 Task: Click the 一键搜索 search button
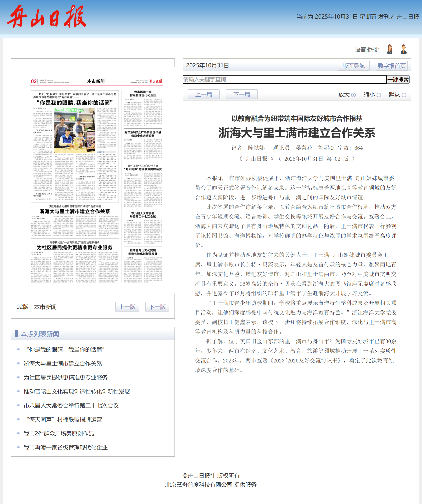coord(398,79)
